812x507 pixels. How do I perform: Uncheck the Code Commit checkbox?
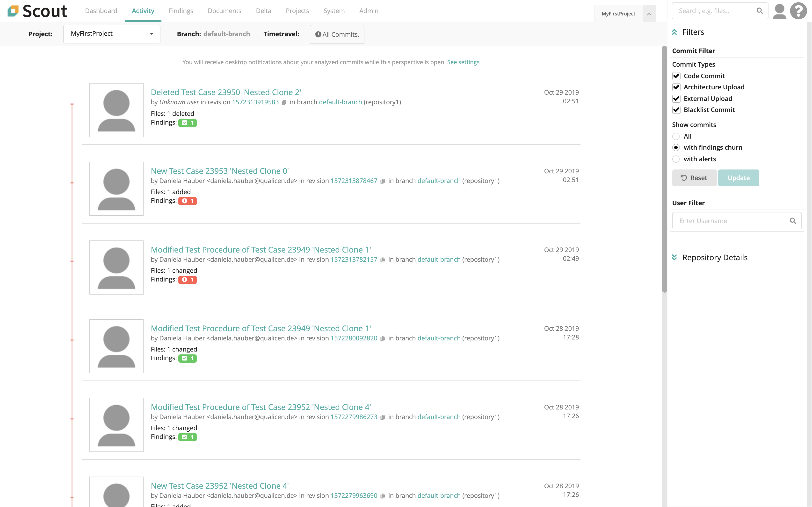click(x=676, y=76)
